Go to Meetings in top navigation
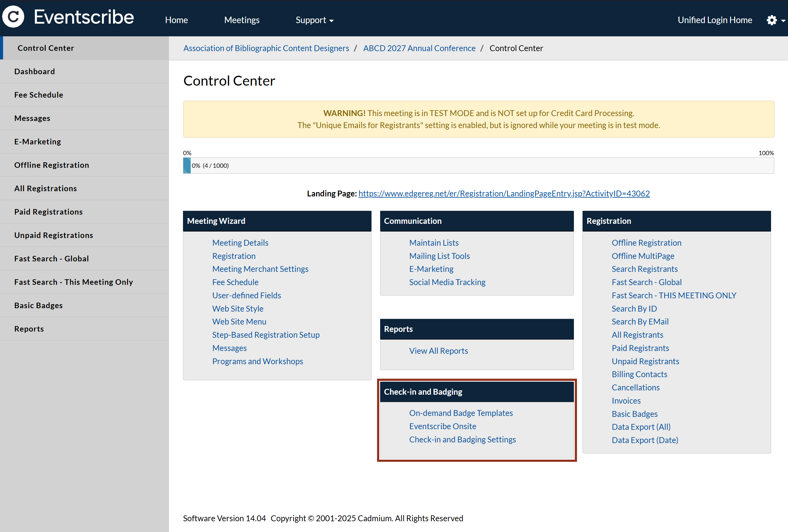 pos(242,20)
